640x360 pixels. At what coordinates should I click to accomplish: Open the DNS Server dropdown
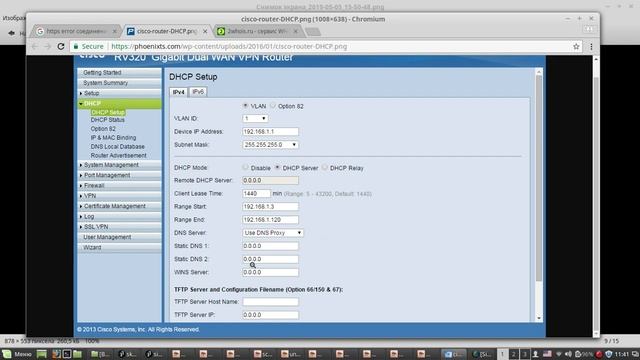point(273,233)
